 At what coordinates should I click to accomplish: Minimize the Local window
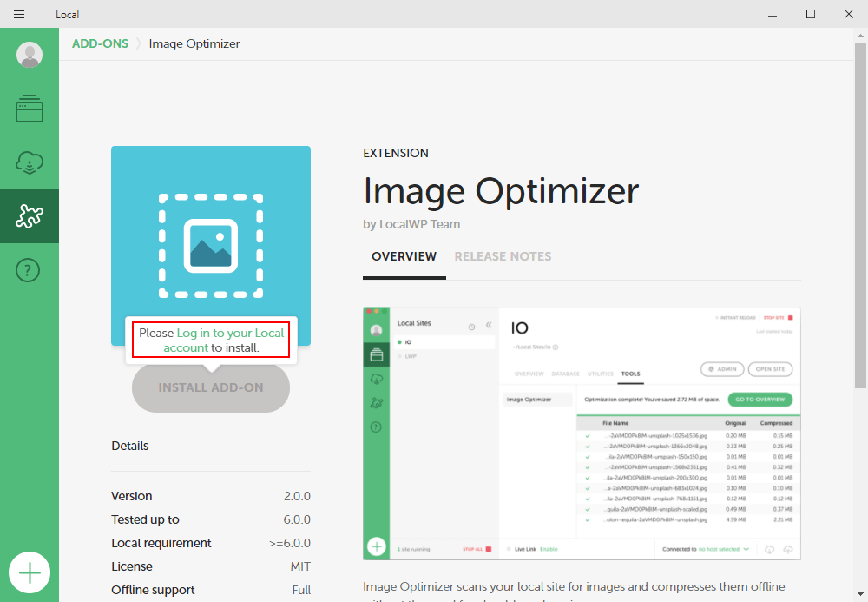click(773, 15)
